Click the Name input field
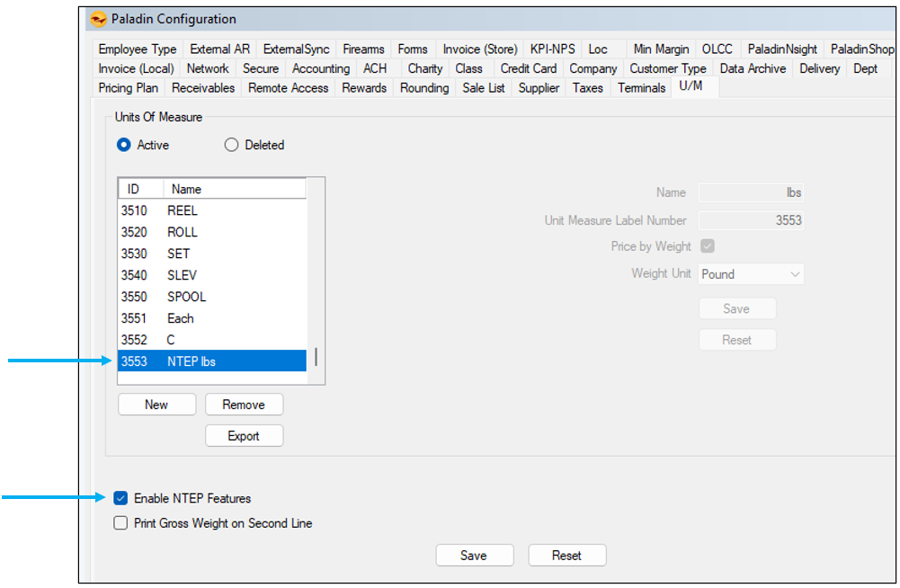900x588 pixels. point(751,192)
